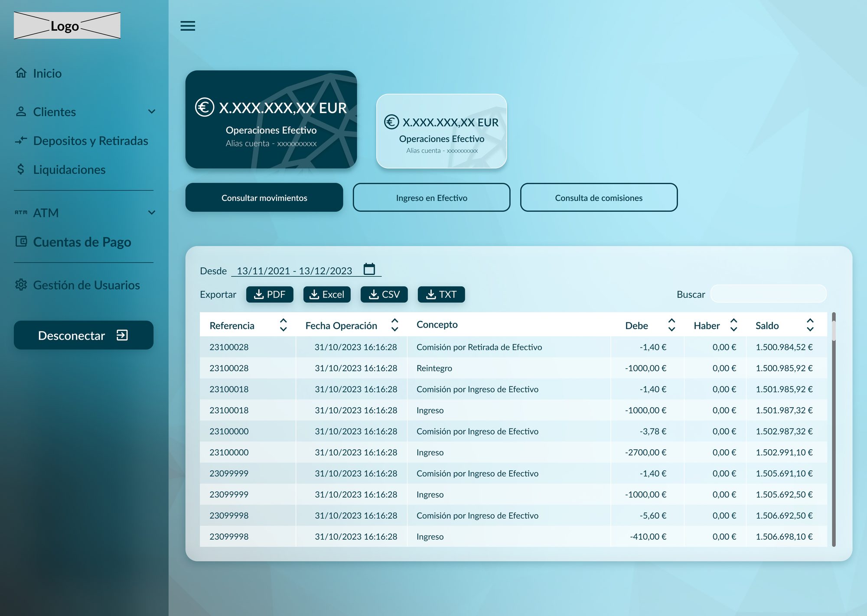This screenshot has width=867, height=616.
Task: Select the Reintegro concept cell
Action: pyautogui.click(x=434, y=368)
